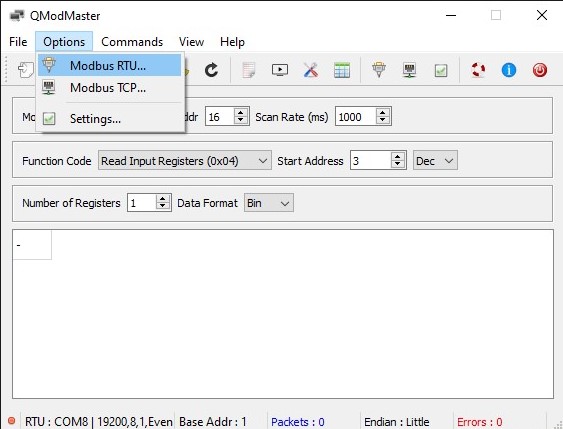Click the status text 'RTU : COM8 | 19200,8,1,Even'

pyautogui.click(x=98, y=421)
